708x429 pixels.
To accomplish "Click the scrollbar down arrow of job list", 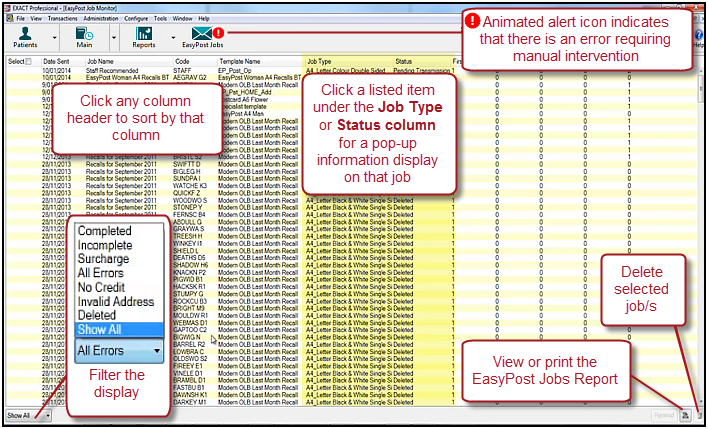I will (x=701, y=401).
